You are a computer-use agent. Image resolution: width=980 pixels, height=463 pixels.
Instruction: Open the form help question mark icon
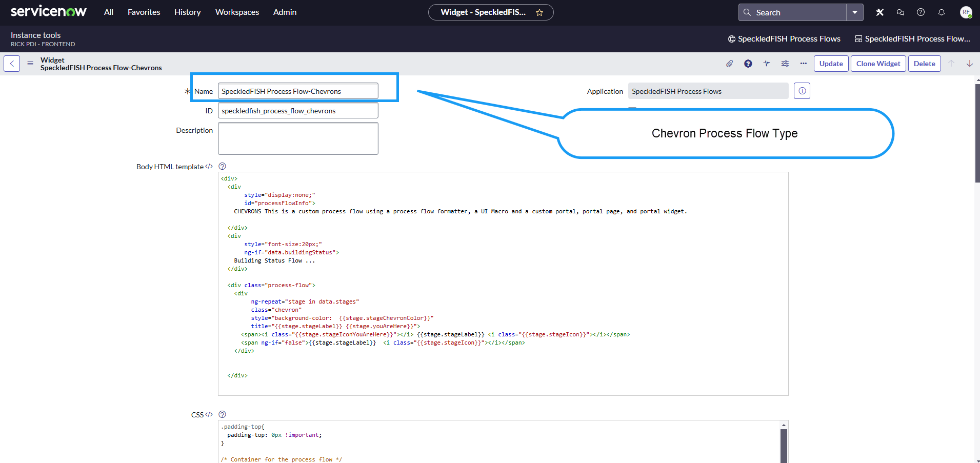748,64
